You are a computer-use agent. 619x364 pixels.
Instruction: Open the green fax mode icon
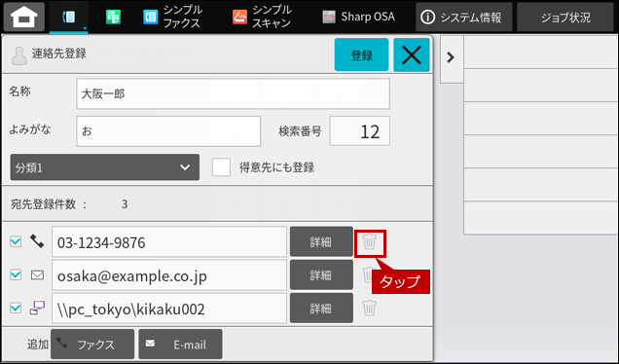tap(113, 17)
